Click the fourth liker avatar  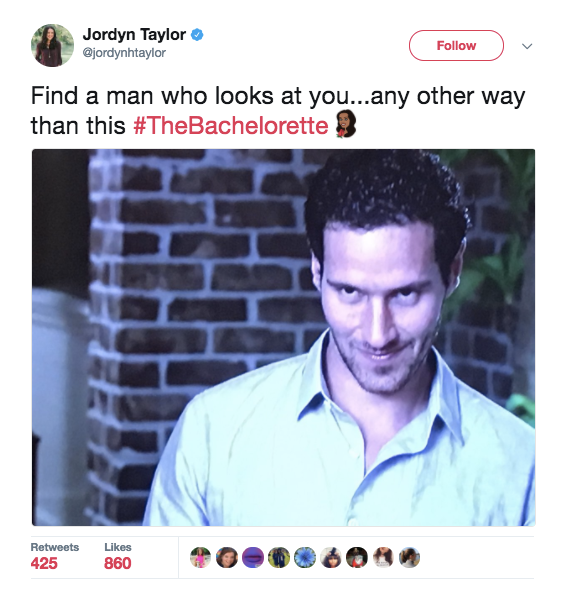(279, 557)
